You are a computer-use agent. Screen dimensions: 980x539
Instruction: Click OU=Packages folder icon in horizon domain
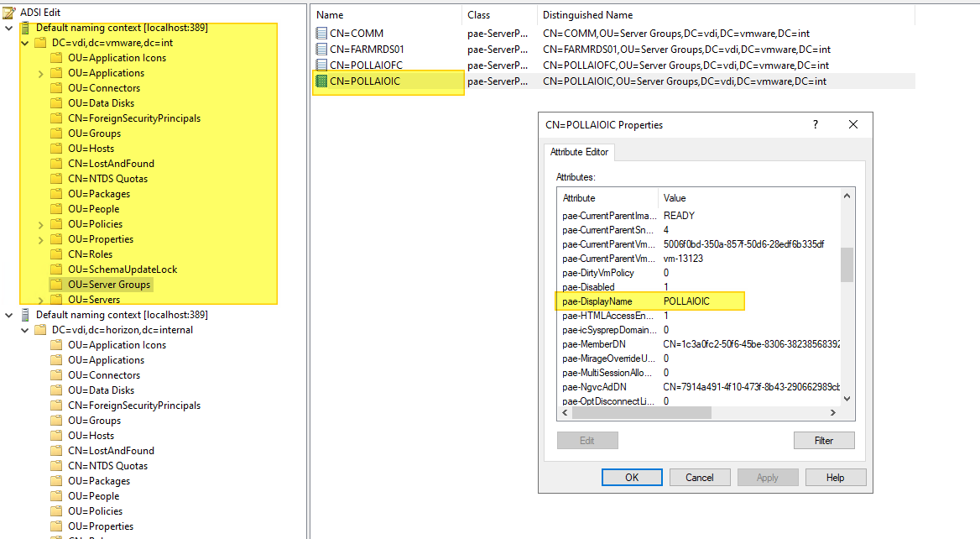56,481
